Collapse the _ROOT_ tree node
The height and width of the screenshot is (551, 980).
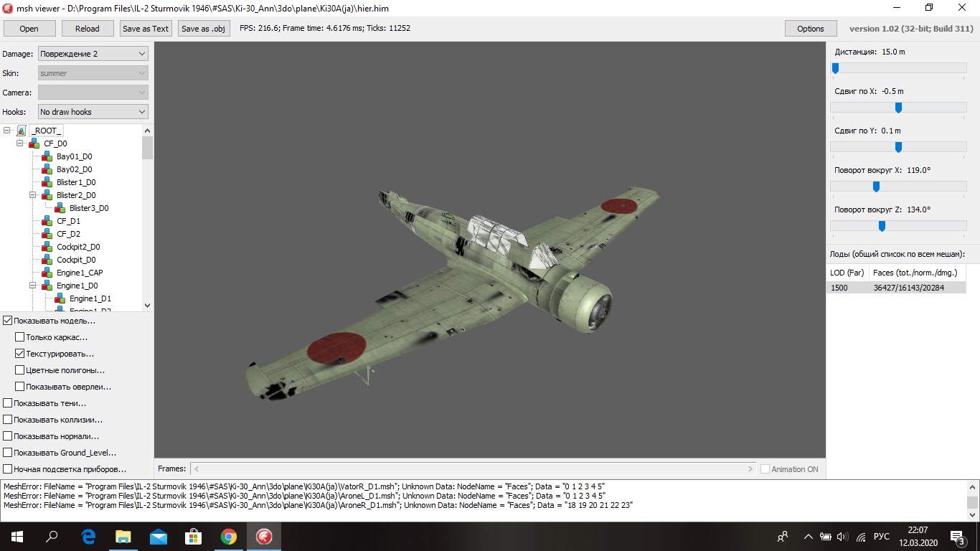point(7,131)
